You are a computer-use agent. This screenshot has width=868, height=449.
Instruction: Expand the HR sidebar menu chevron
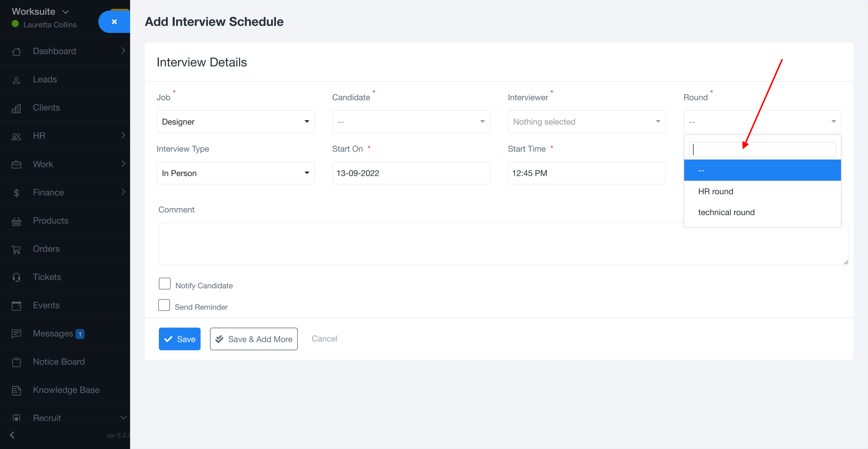tap(123, 135)
